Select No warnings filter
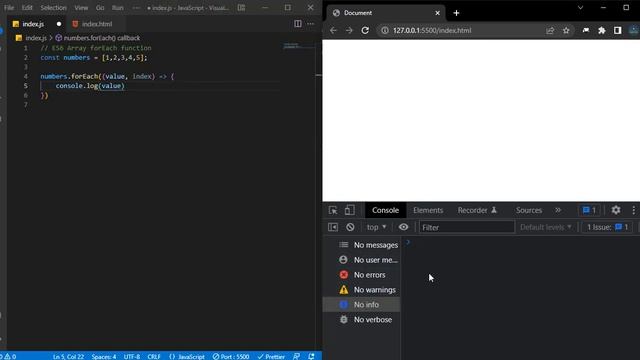 click(x=362, y=290)
